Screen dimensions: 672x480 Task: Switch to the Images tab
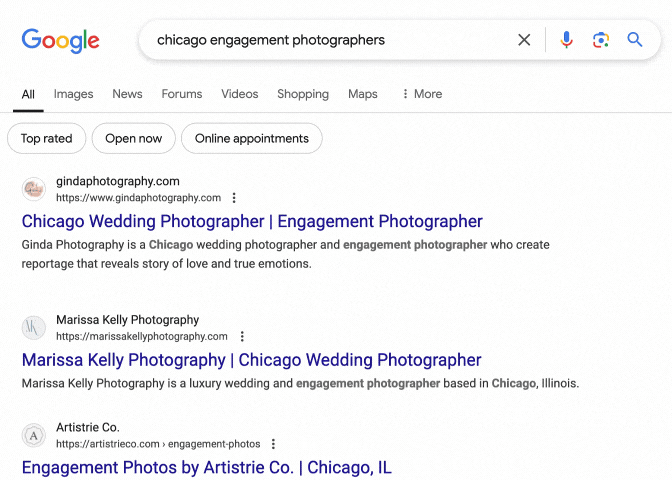click(x=73, y=94)
